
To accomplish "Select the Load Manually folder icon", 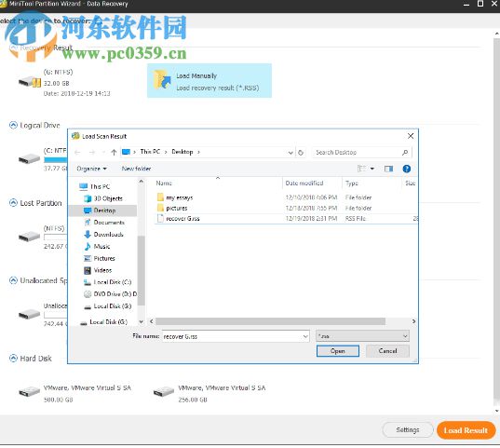I will coord(162,79).
